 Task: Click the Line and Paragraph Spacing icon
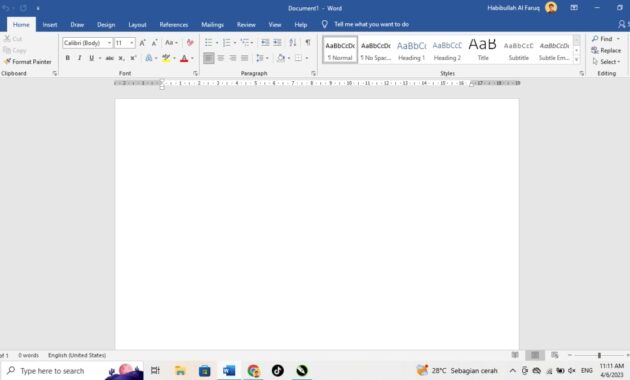(260, 58)
